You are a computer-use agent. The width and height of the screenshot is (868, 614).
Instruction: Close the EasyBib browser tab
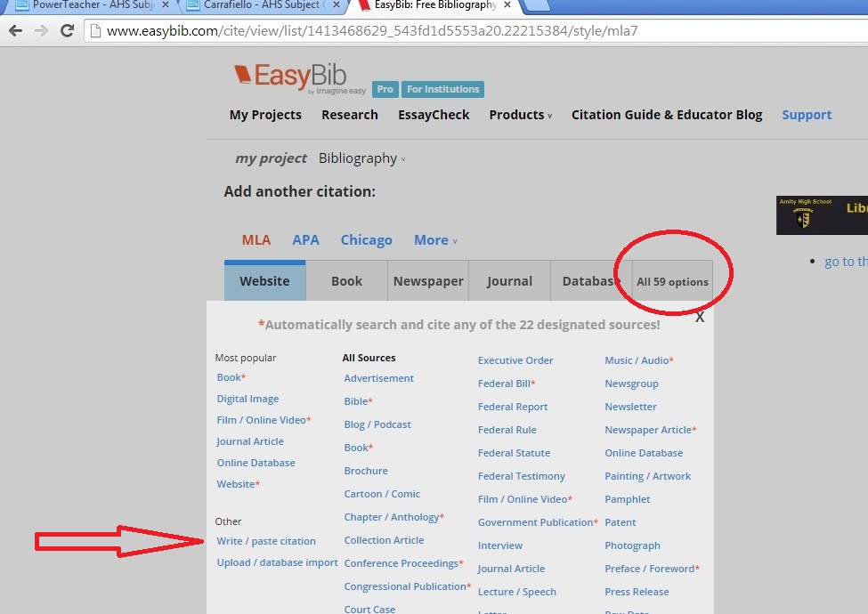[x=507, y=5]
